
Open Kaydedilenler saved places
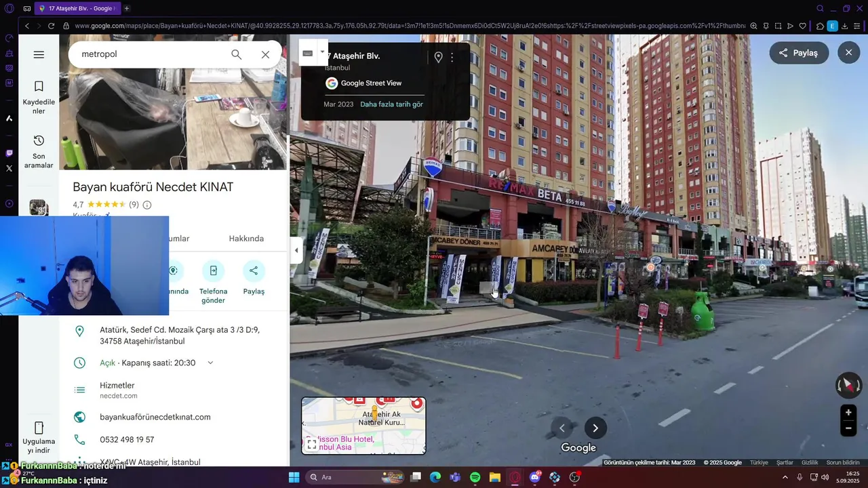(39, 98)
